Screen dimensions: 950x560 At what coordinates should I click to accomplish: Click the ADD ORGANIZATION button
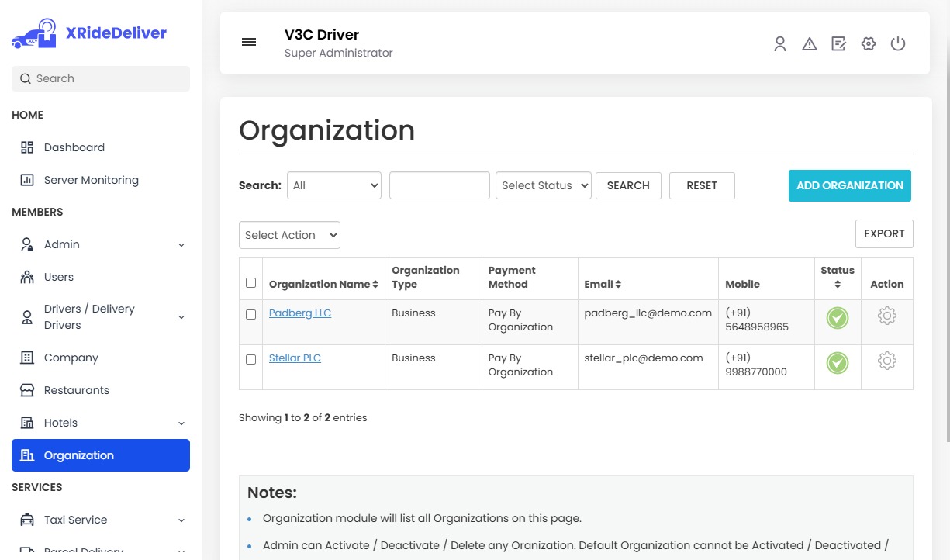coord(849,185)
